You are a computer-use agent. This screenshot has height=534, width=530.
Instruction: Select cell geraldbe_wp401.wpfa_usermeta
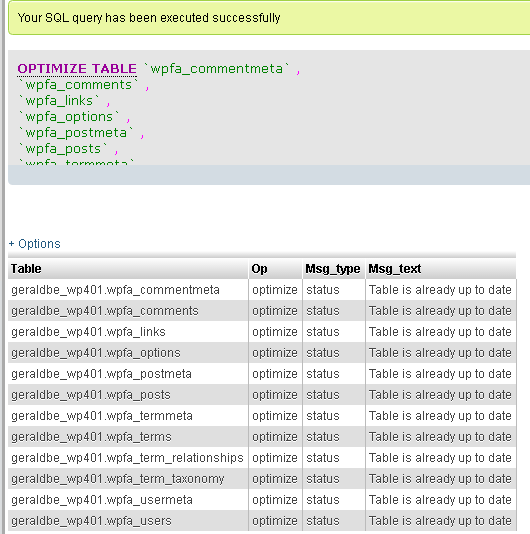point(128,500)
